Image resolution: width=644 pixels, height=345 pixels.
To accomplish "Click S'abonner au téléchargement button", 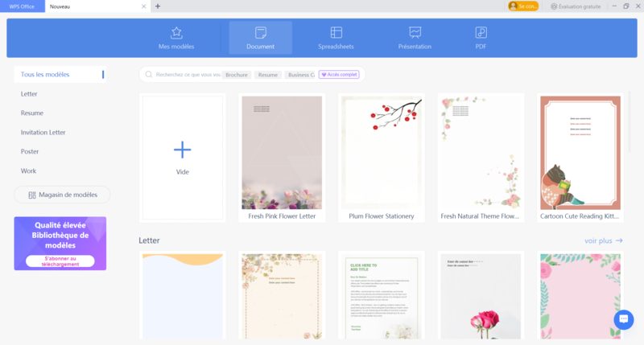I will coord(60,261).
